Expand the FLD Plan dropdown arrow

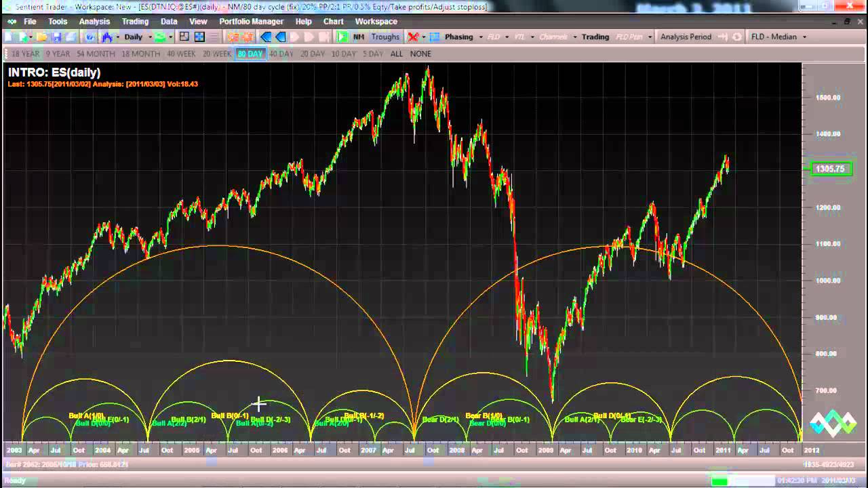pyautogui.click(x=650, y=37)
